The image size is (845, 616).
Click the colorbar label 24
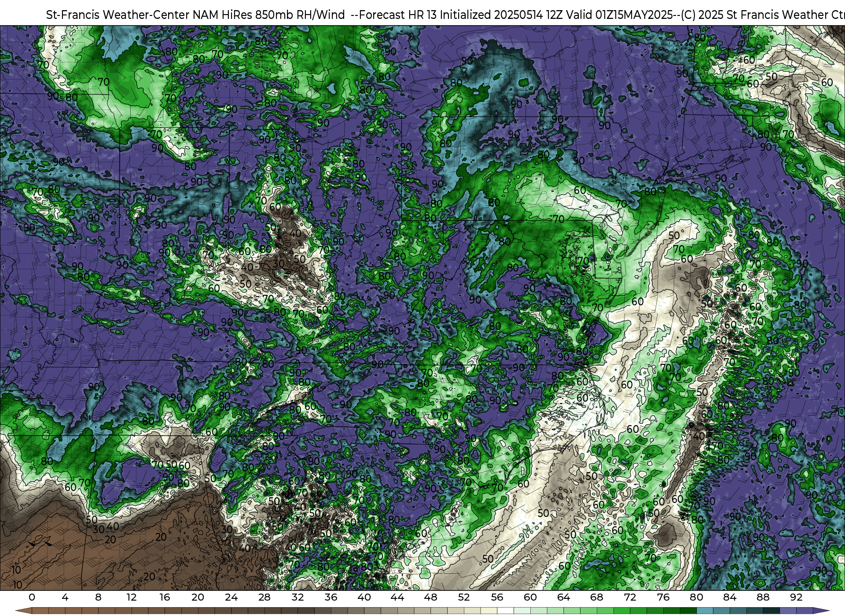pyautogui.click(x=231, y=597)
